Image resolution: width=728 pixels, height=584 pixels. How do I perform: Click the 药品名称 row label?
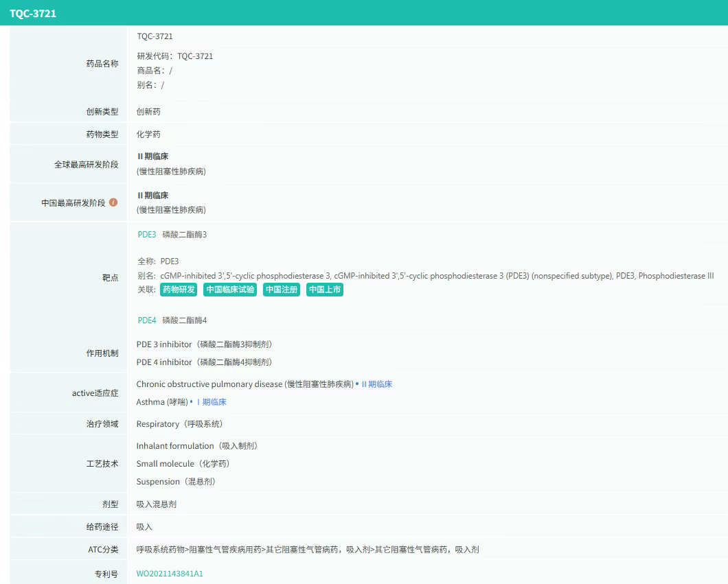(x=102, y=63)
